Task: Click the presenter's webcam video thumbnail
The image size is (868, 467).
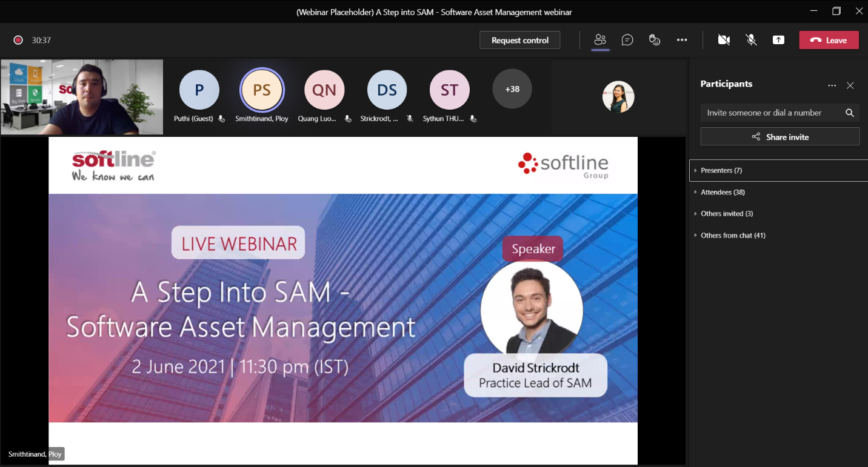Action: point(82,96)
